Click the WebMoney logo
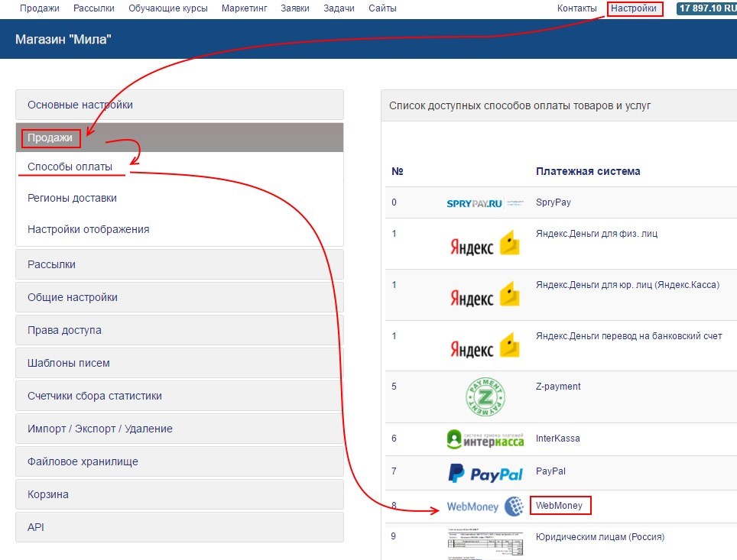 (485, 507)
